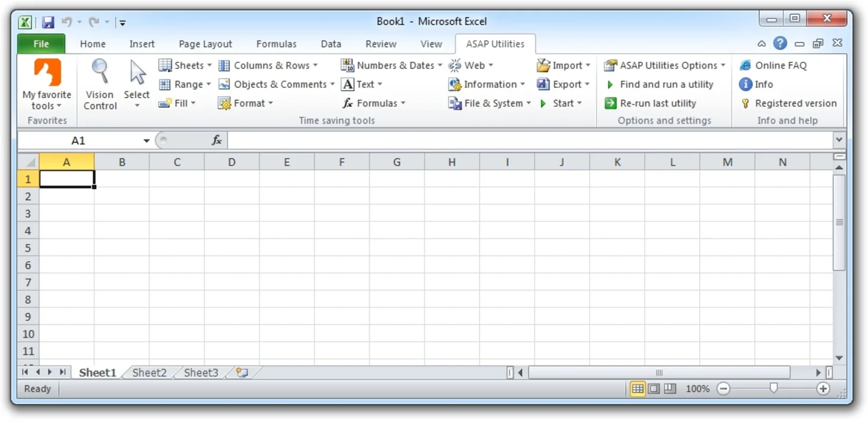The height and width of the screenshot is (423, 868).
Task: Open Numbers & Dates utilities
Action: 391,65
